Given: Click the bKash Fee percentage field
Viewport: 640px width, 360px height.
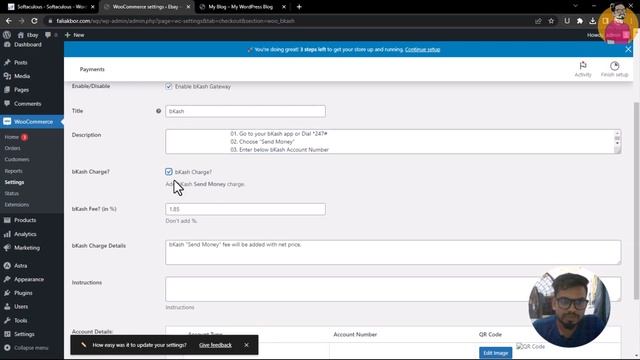Looking at the screenshot, I should (245, 209).
